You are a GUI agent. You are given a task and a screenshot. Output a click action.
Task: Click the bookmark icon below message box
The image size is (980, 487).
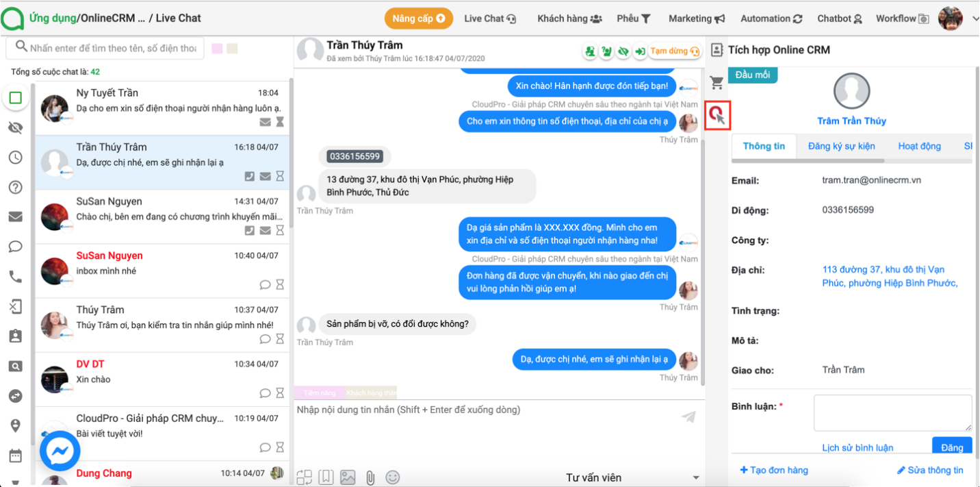(x=326, y=477)
